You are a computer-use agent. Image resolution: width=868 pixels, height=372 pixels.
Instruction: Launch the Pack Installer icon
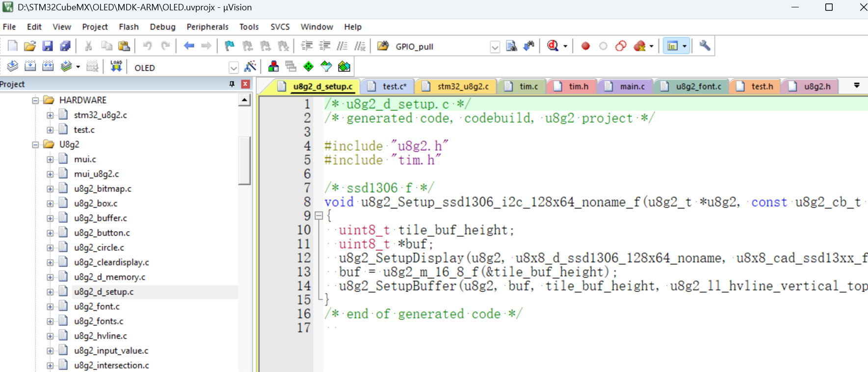point(344,66)
